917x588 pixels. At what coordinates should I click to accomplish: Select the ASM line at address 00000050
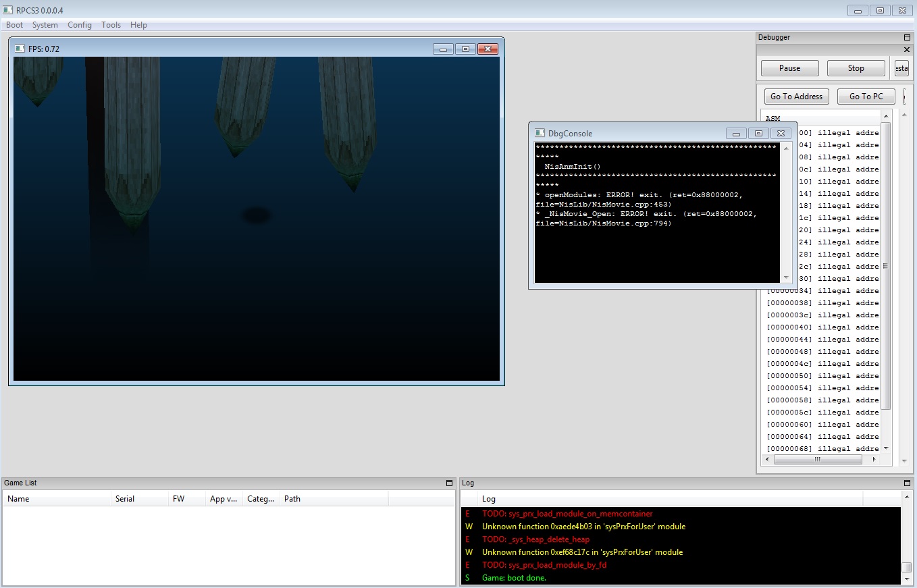click(x=822, y=376)
